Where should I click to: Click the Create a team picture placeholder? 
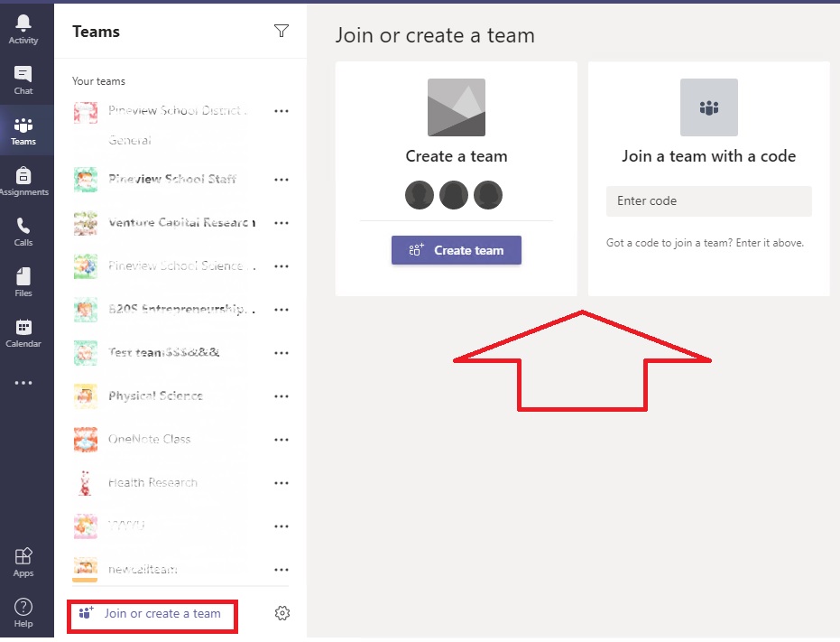(457, 107)
